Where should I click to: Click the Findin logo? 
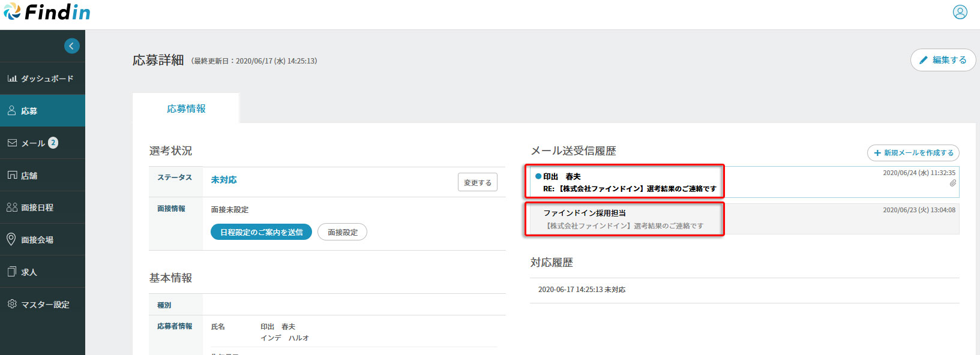tap(47, 12)
